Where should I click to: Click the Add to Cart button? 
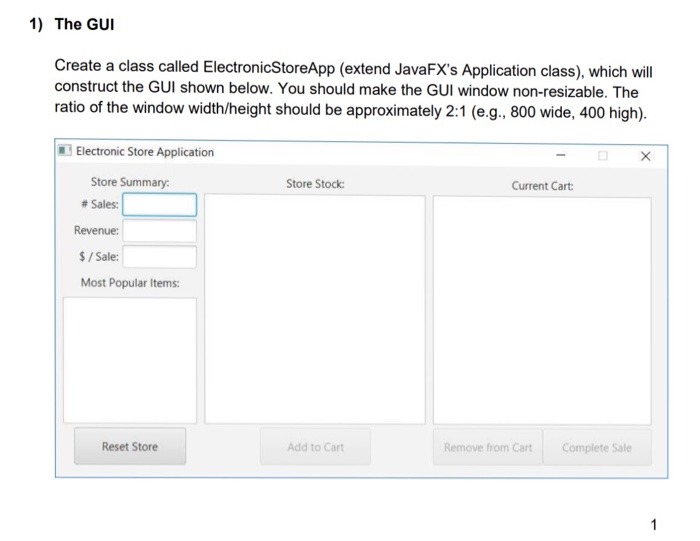315,447
